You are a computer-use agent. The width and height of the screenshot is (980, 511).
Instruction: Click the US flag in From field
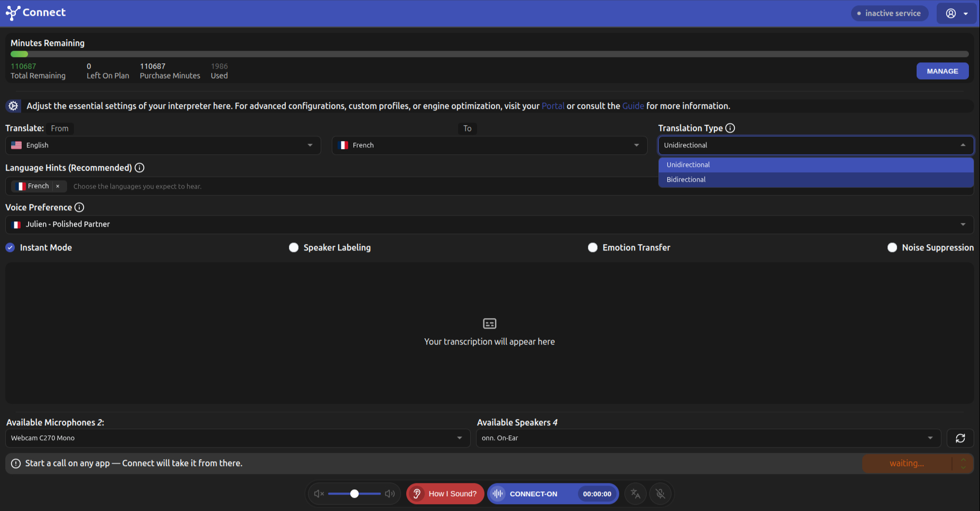(16, 145)
